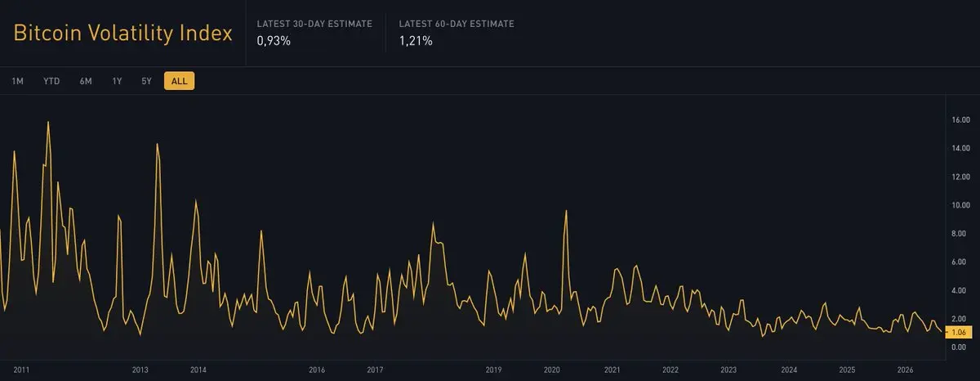
Task: Click the 2024 x-axis label
Action: 789,370
